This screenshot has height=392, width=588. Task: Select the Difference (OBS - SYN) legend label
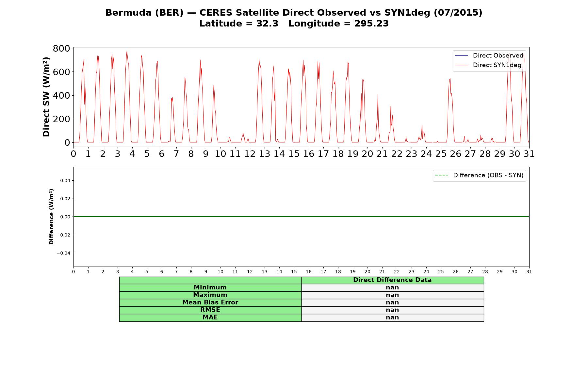coord(488,175)
